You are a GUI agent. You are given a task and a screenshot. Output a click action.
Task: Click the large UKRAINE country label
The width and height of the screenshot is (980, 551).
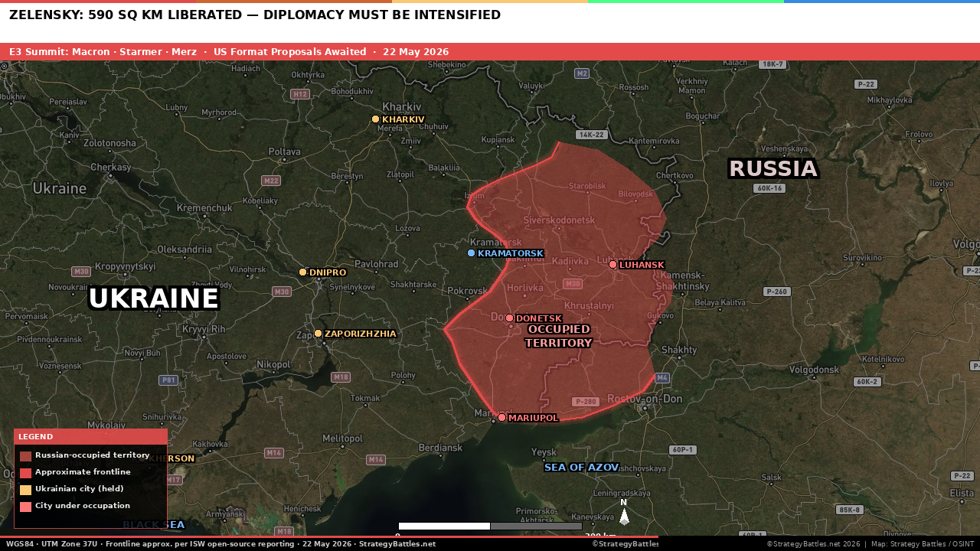pyautogui.click(x=154, y=298)
